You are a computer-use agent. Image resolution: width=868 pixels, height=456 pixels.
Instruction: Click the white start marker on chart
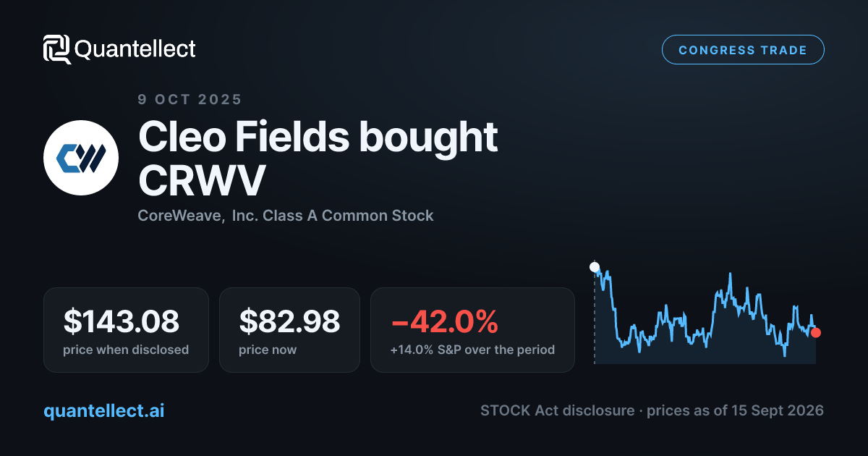point(595,267)
